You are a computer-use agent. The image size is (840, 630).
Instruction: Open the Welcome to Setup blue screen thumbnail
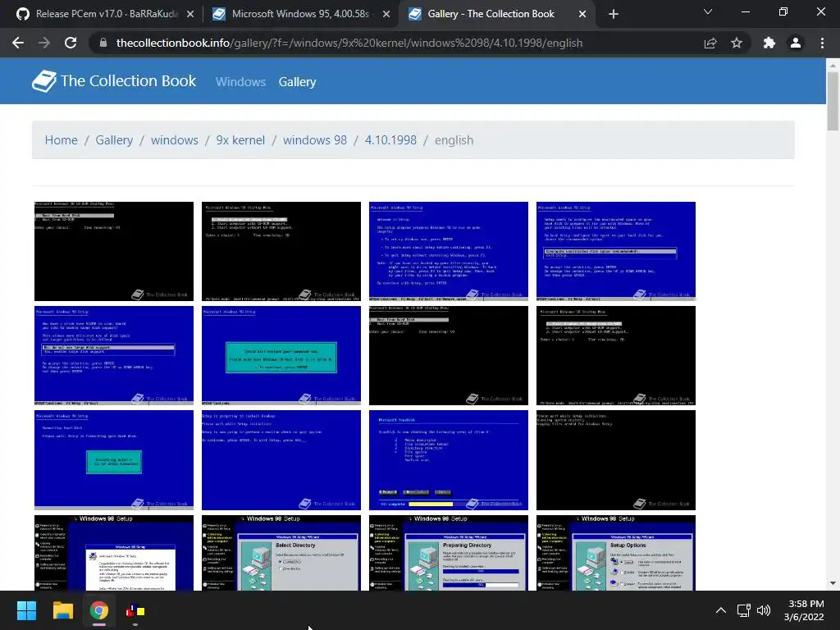click(449, 251)
